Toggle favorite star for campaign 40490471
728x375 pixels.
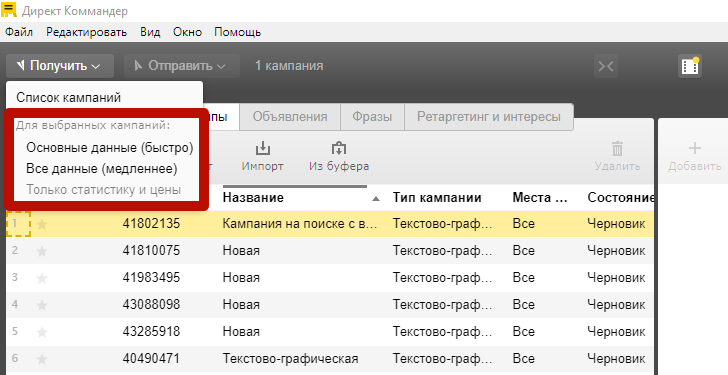42,359
